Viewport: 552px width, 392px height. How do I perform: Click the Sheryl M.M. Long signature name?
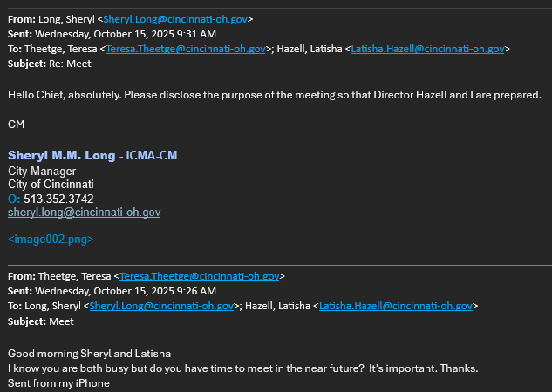click(61, 155)
